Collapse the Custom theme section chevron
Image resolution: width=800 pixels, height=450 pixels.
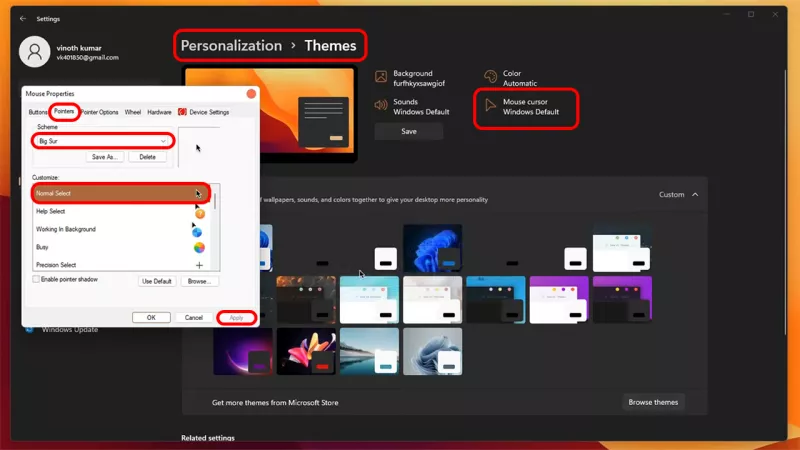[695, 194]
